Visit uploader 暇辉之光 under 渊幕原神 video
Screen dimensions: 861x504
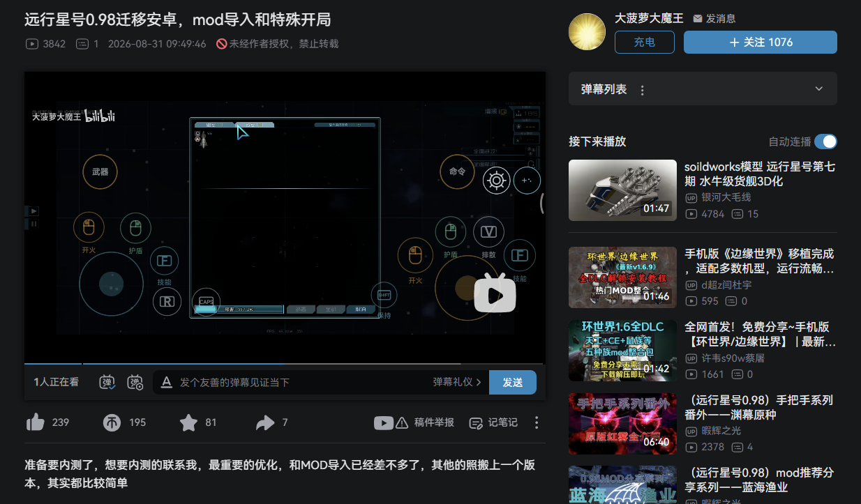(x=721, y=431)
